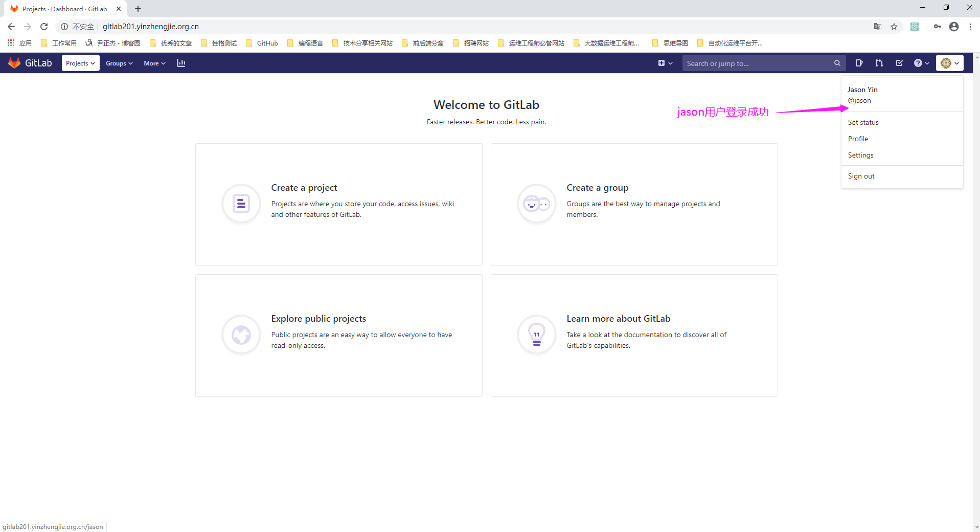Image resolution: width=980 pixels, height=532 pixels.
Task: Expand the More dropdown
Action: (x=154, y=63)
